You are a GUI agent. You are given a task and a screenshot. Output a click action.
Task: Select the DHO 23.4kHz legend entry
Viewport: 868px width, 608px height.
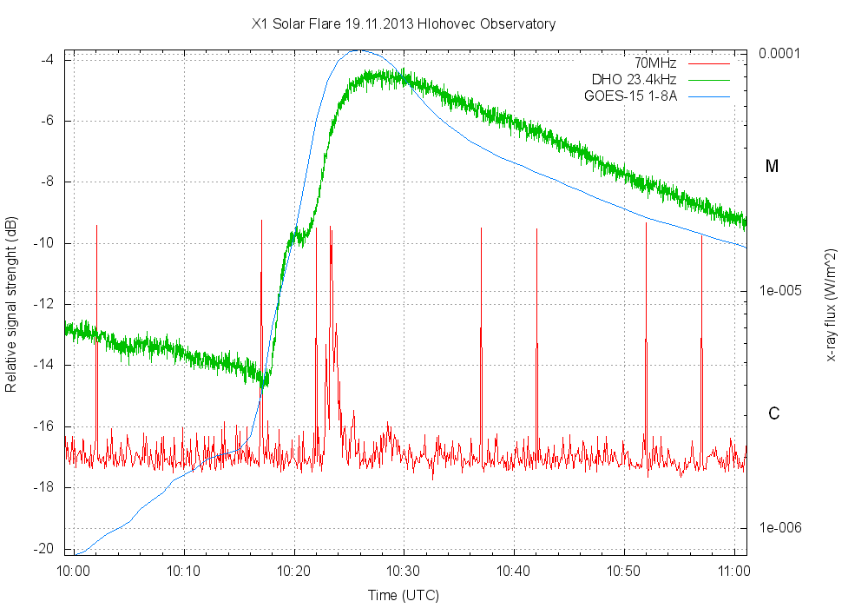pyautogui.click(x=634, y=79)
